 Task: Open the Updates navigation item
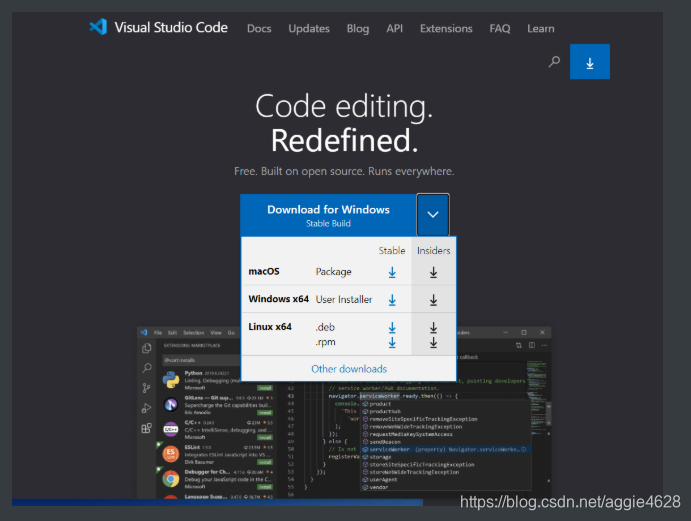[x=309, y=29]
